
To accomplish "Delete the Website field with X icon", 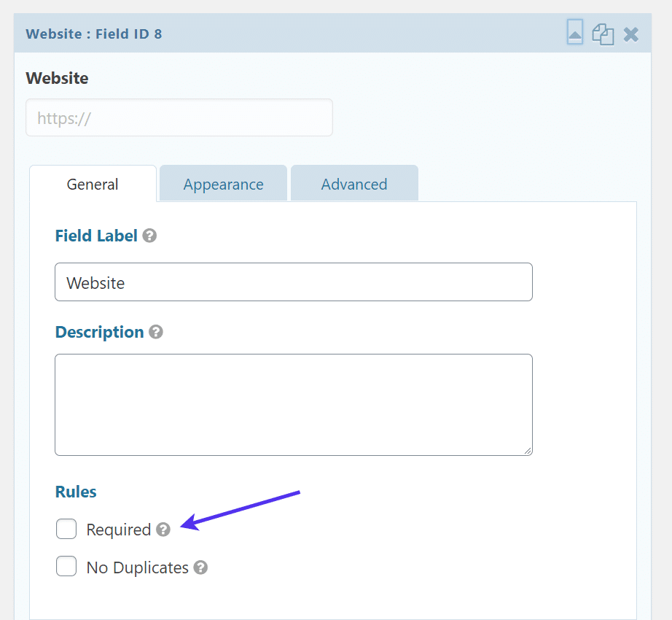I will point(631,34).
